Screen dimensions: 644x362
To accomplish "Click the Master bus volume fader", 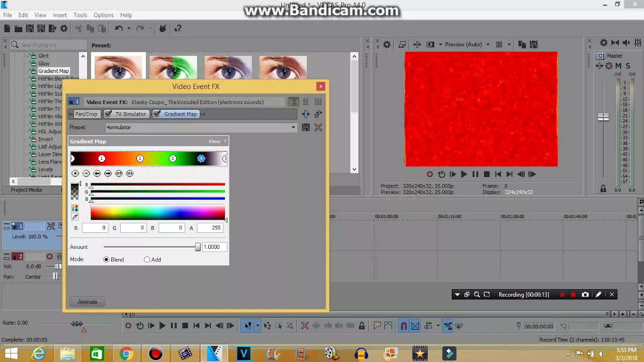I will click(x=603, y=117).
